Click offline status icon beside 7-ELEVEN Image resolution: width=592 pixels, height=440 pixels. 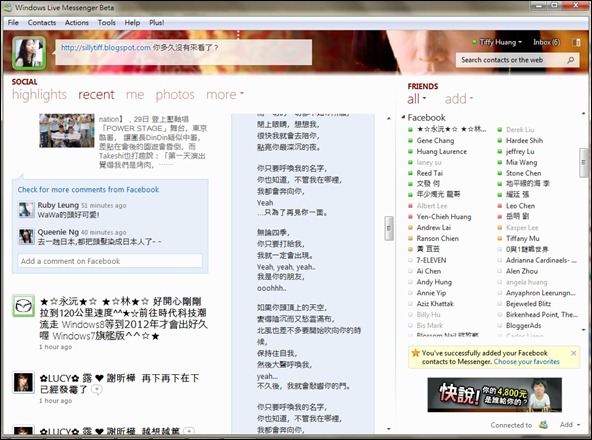[410, 260]
